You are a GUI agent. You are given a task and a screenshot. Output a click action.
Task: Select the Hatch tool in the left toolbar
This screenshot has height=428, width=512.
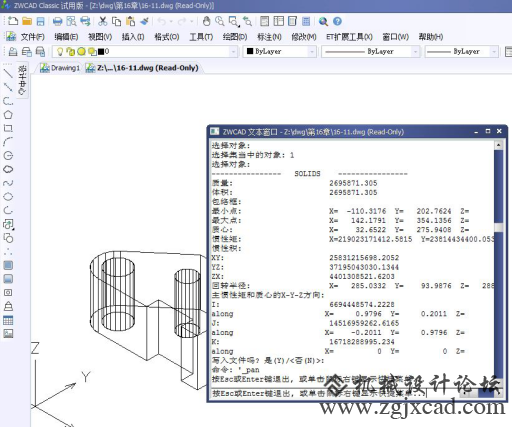pyautogui.click(x=8, y=265)
